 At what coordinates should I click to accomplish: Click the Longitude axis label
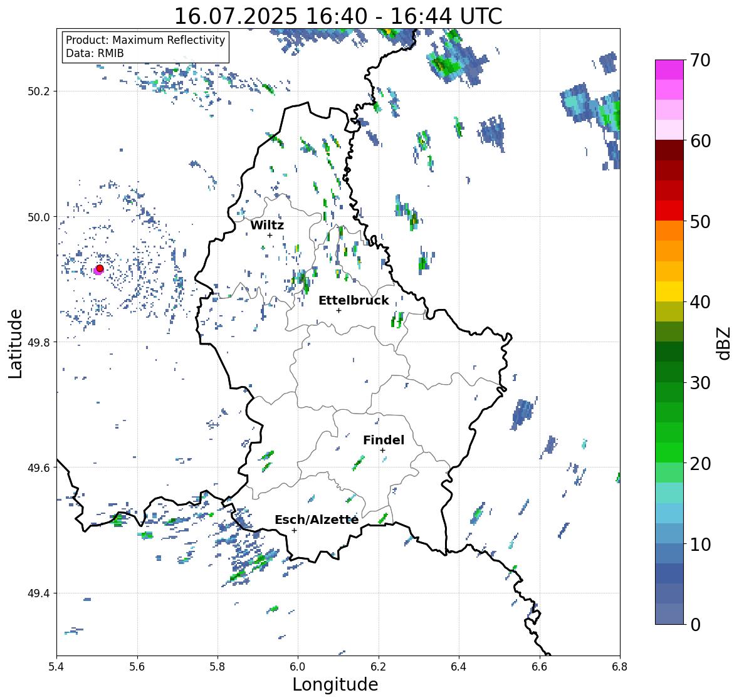click(335, 684)
